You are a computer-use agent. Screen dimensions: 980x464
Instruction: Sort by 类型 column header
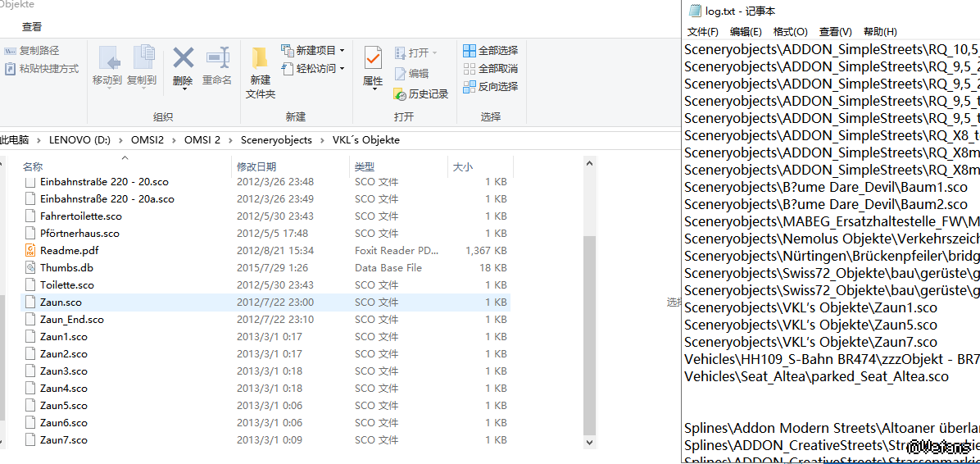[x=365, y=167]
